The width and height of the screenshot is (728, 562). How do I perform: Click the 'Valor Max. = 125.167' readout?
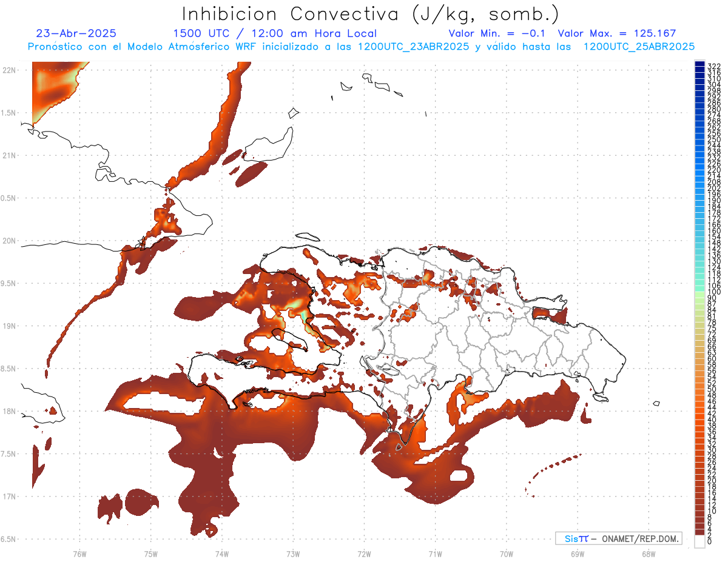(x=617, y=33)
